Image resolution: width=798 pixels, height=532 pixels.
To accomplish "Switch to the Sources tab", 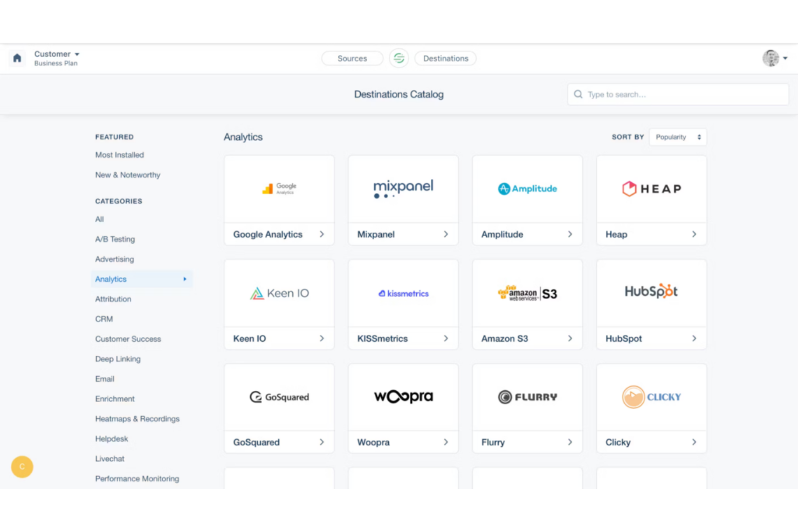I will [x=352, y=58].
